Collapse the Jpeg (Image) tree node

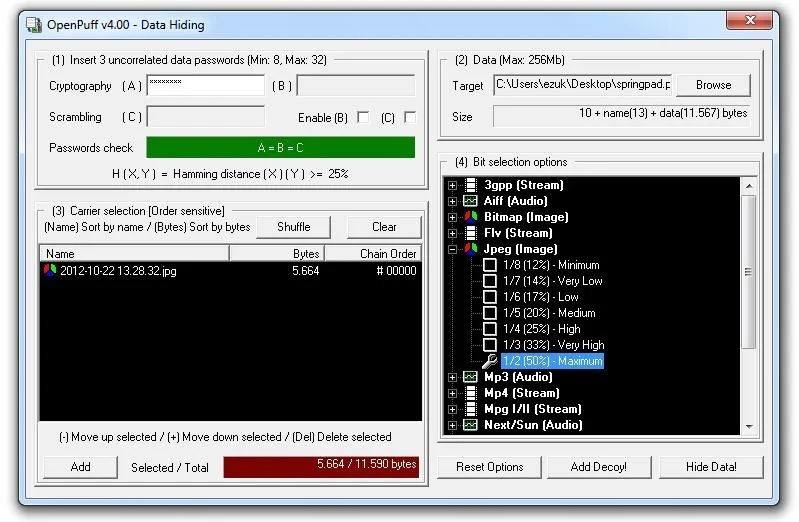pyautogui.click(x=452, y=249)
